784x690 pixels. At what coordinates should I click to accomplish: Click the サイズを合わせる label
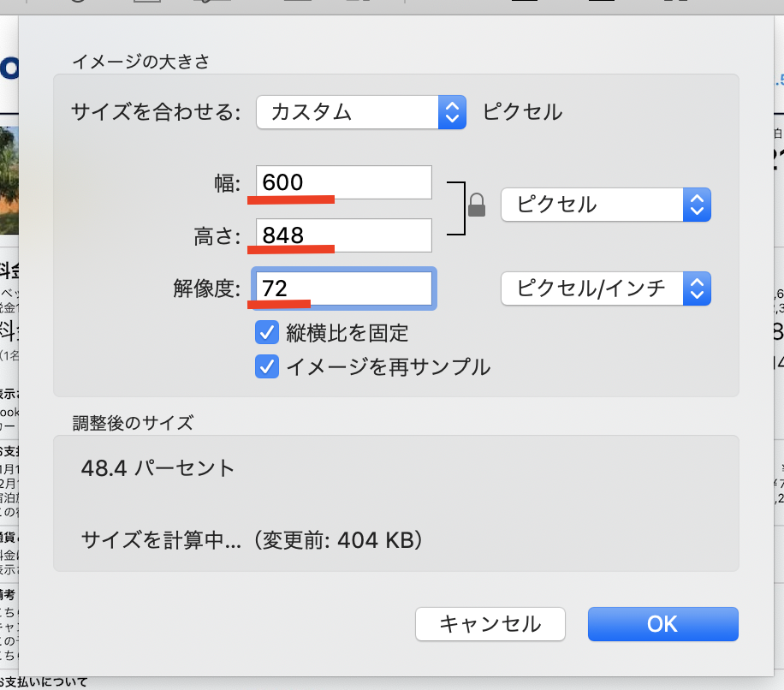pyautogui.click(x=156, y=112)
